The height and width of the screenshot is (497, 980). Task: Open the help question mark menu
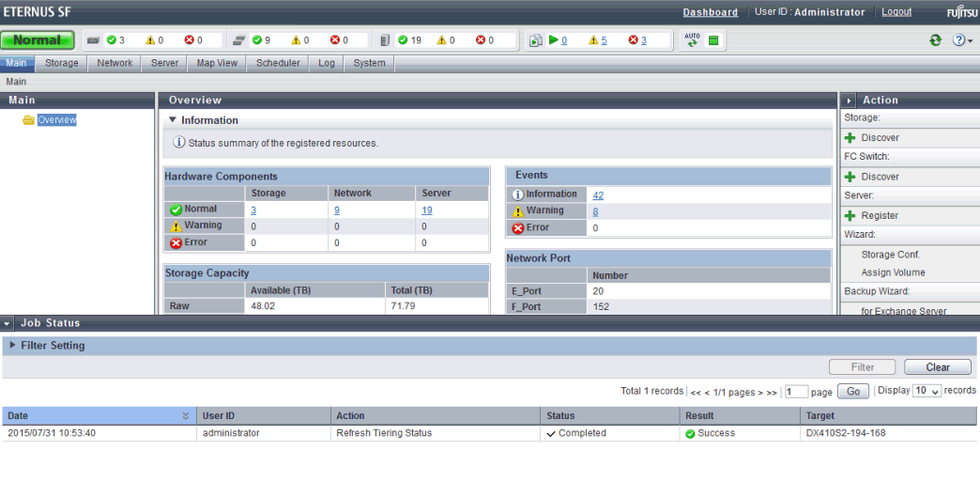962,40
